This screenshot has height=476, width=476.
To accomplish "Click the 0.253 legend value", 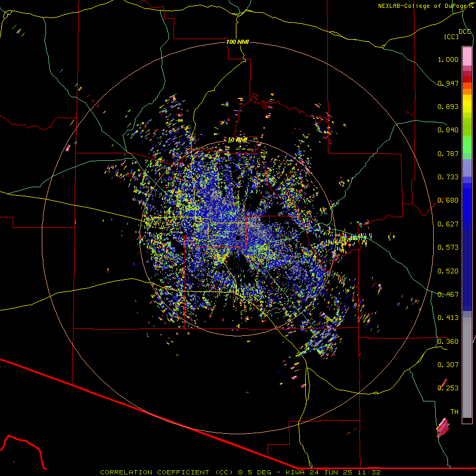I will click(x=448, y=388).
